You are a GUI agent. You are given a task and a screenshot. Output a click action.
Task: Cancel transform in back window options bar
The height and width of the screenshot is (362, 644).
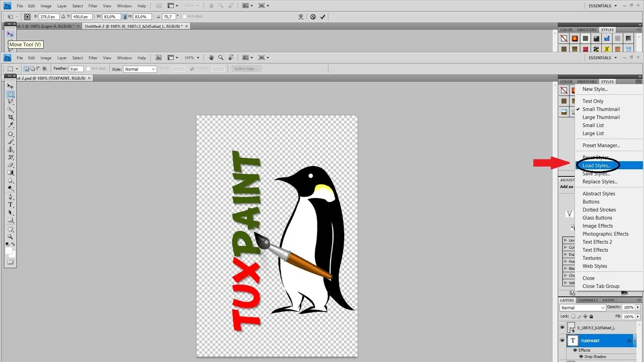(313, 17)
